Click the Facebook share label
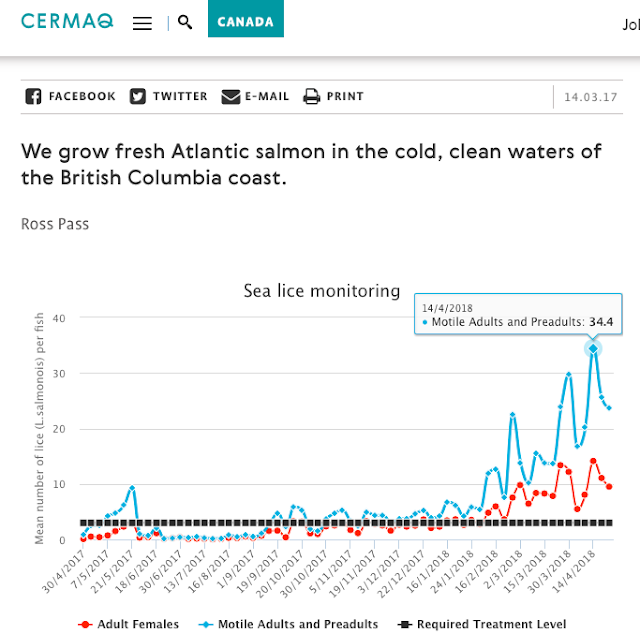This screenshot has height=634, width=640. pos(82,97)
